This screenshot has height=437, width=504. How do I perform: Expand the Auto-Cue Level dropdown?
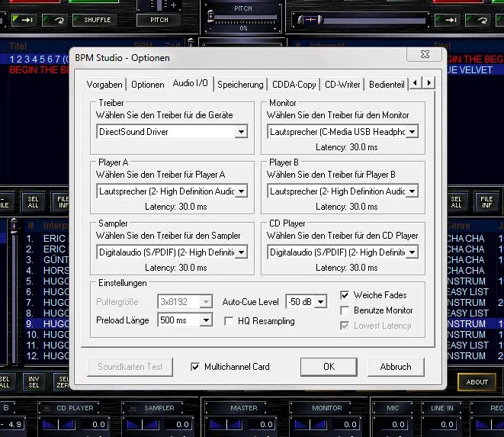[320, 302]
